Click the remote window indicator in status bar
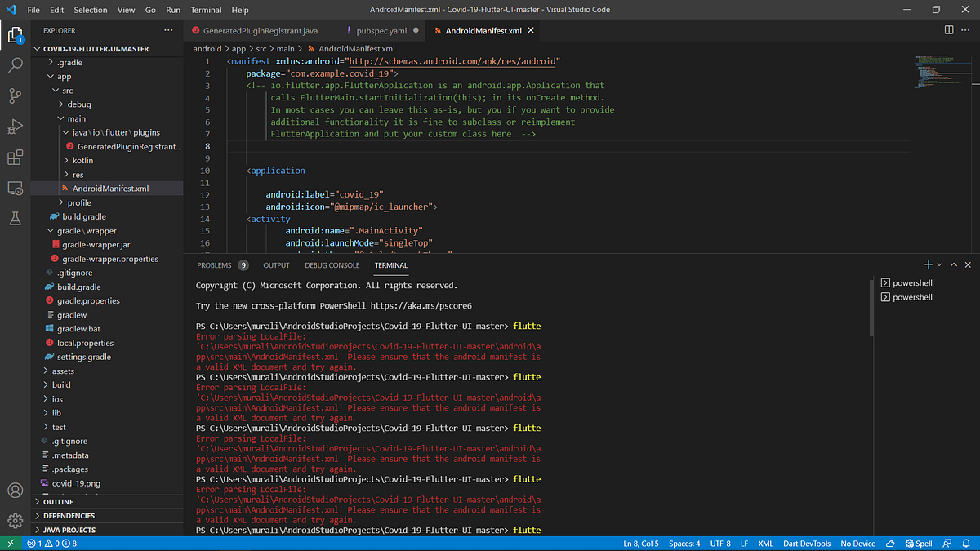Viewport: 980px width, 551px height. [x=11, y=543]
